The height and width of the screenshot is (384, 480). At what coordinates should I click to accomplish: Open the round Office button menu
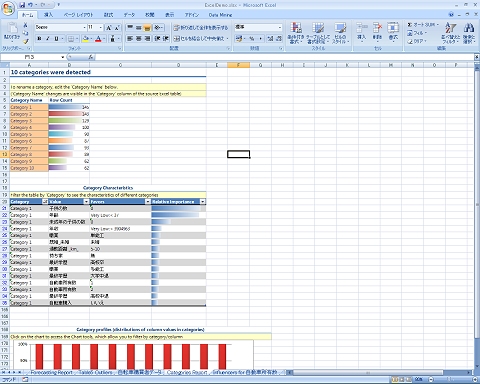pyautogui.click(x=8, y=9)
